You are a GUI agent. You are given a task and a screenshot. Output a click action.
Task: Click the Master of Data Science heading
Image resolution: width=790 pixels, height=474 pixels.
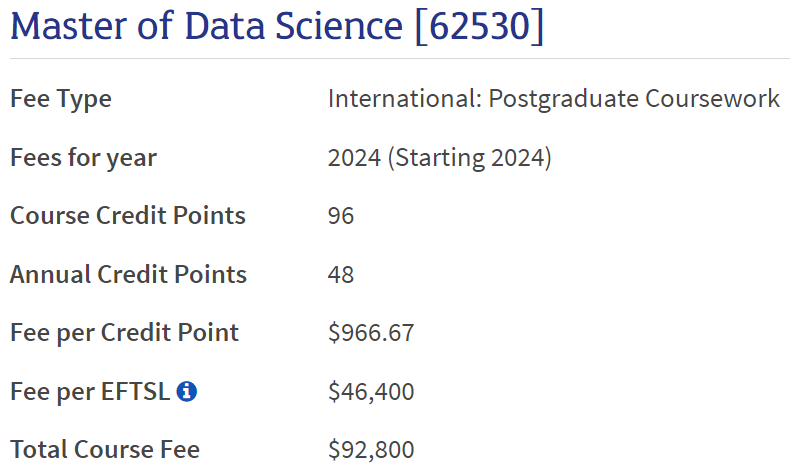click(277, 26)
